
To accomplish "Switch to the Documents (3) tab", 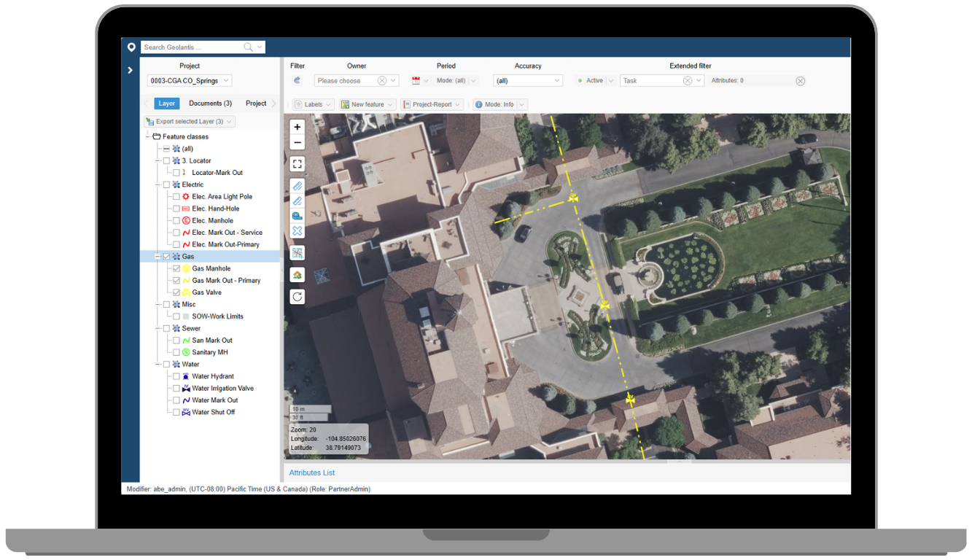I will [210, 104].
